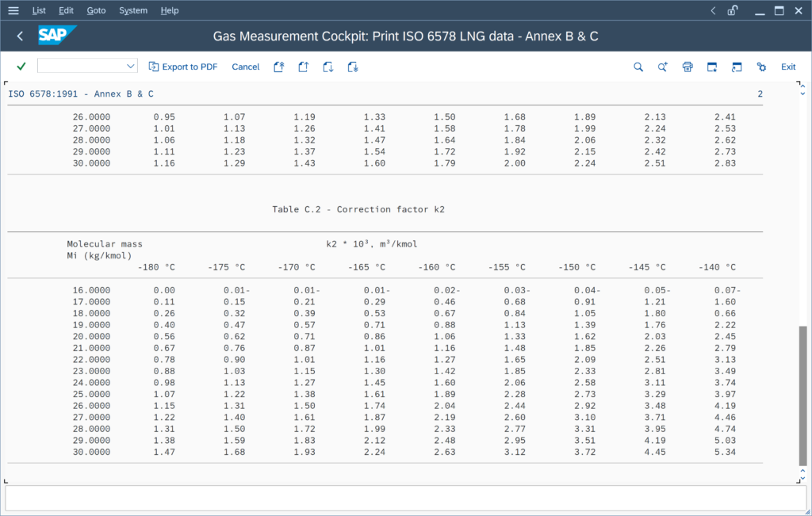Click the '19.0000' molecular mass row
Image resolution: width=812 pixels, height=516 pixels.
point(91,325)
